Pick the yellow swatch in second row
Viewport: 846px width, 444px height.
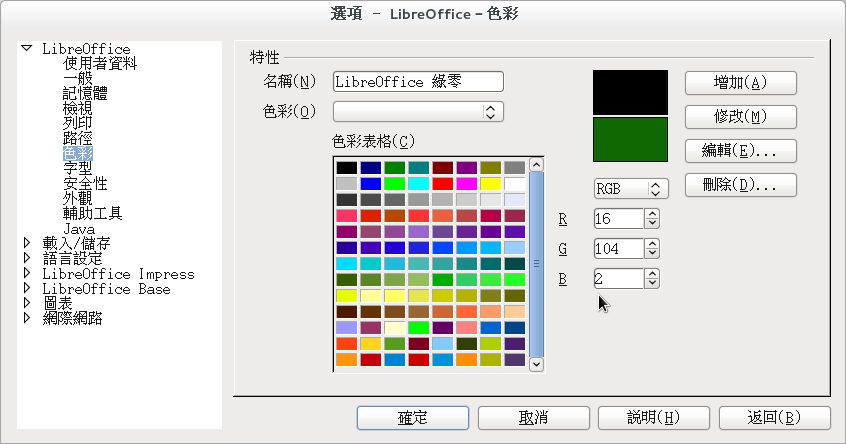click(x=490, y=184)
